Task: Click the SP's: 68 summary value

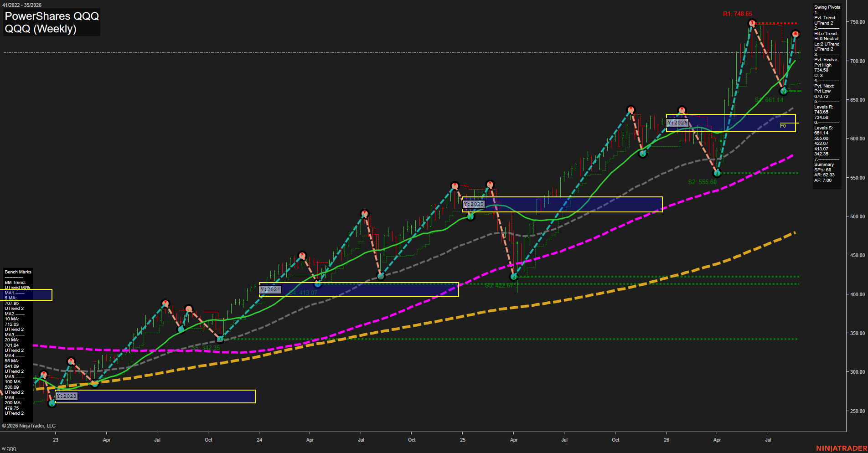Action: click(x=823, y=170)
